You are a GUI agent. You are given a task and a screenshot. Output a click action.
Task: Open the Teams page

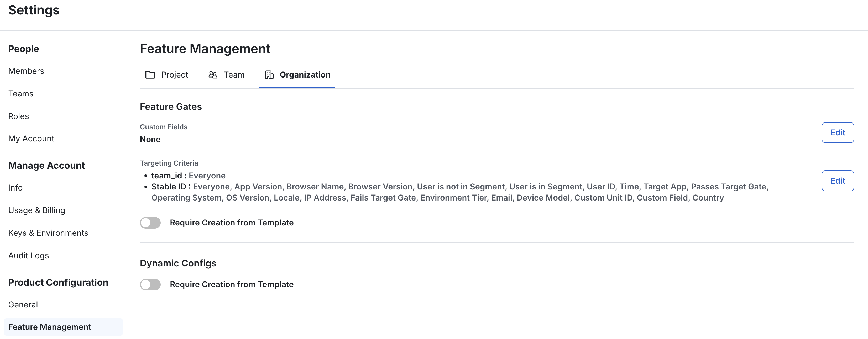click(x=20, y=94)
